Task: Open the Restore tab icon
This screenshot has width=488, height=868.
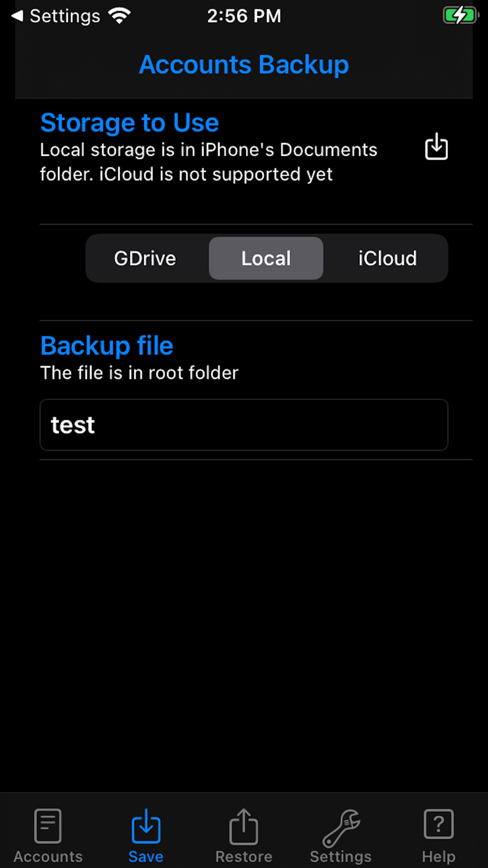Action: click(x=244, y=826)
